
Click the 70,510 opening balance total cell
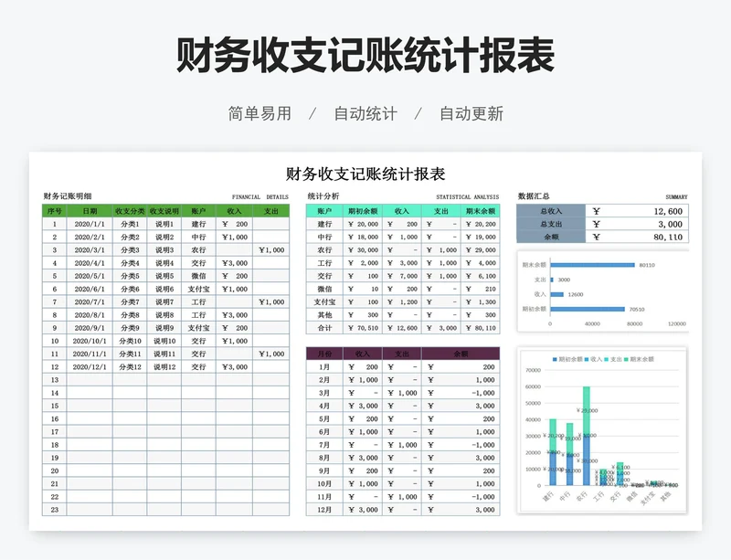(x=363, y=328)
